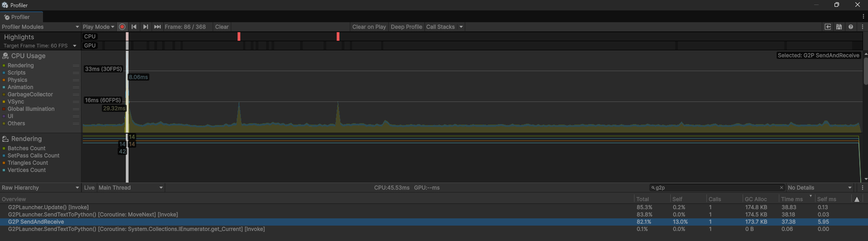Open the Profiler toolbar kebab menu
Image resolution: width=868 pixels, height=241 pixels.
[x=863, y=27]
